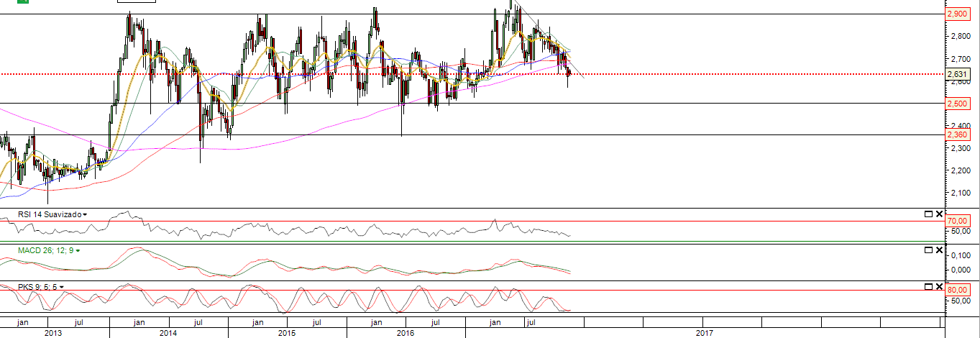Screen dimensions: 980x338
Task: Select the 2,360 support price label
Action: point(956,134)
